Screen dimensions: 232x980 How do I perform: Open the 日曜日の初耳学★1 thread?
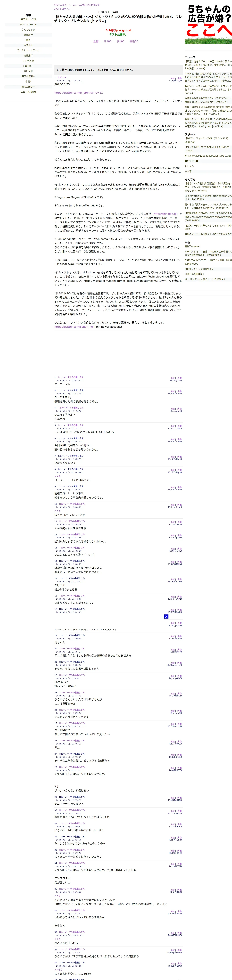coord(194,274)
